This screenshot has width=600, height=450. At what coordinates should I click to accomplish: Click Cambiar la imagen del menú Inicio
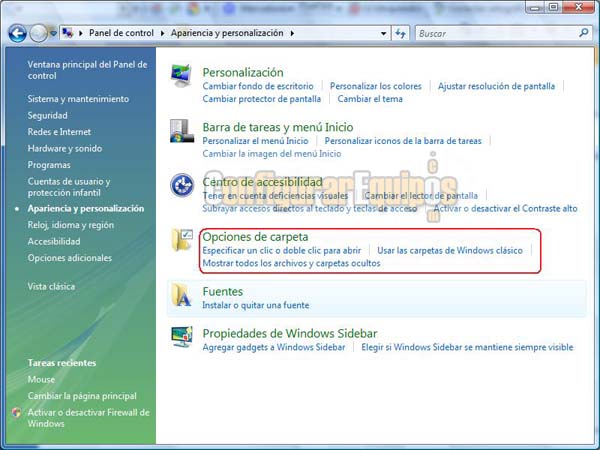click(272, 153)
